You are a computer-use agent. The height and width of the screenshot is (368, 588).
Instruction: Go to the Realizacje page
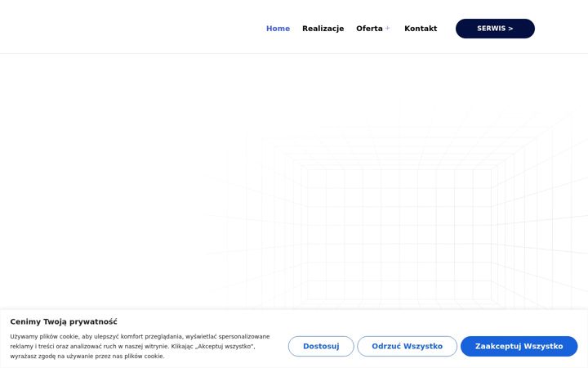[x=323, y=29]
